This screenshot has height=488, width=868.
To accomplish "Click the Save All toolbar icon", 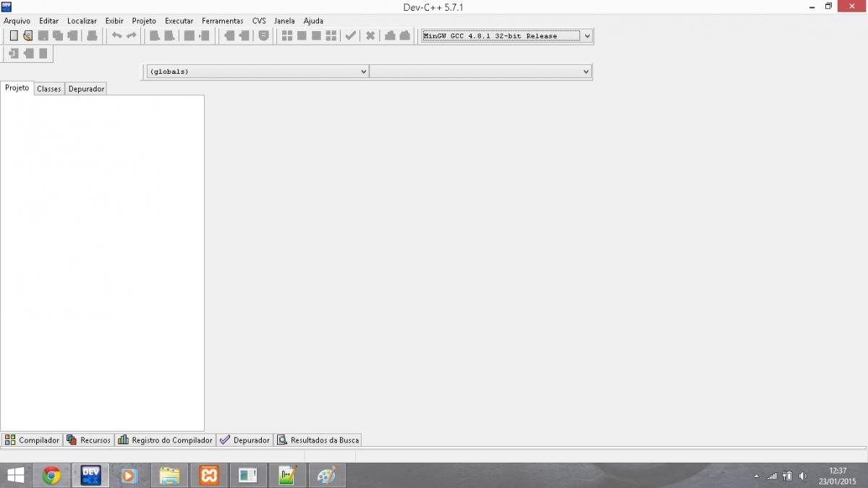I will (x=58, y=35).
